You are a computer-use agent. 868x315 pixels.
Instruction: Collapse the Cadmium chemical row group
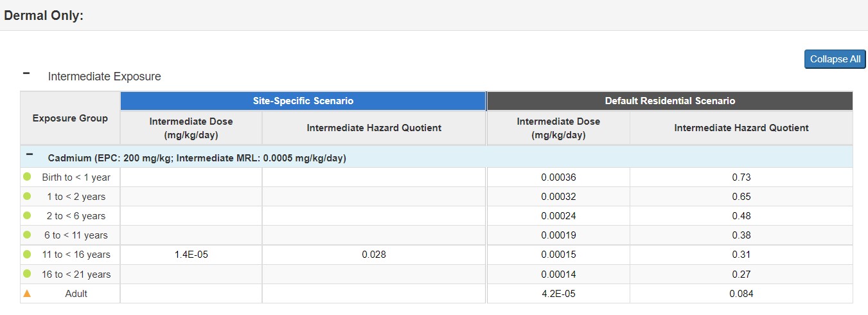pyautogui.click(x=29, y=156)
